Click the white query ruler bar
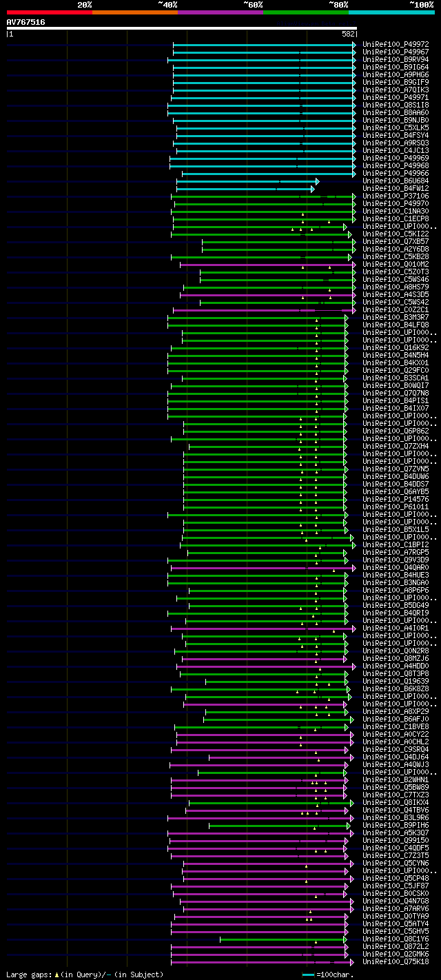This screenshot has height=980, width=441. [181, 28]
